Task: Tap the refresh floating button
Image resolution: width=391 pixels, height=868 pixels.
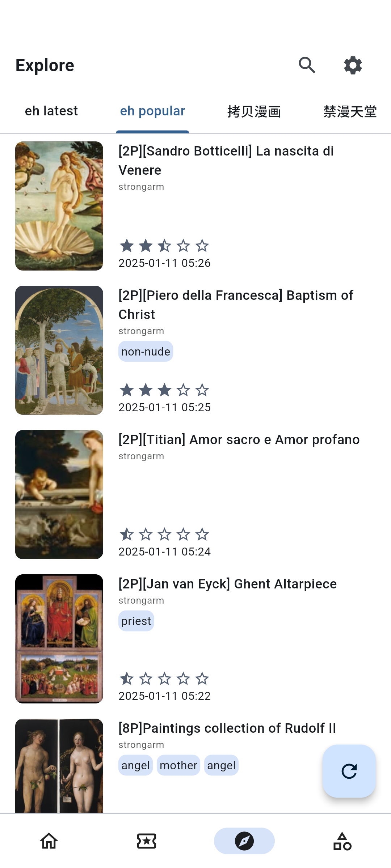Action: click(x=349, y=771)
